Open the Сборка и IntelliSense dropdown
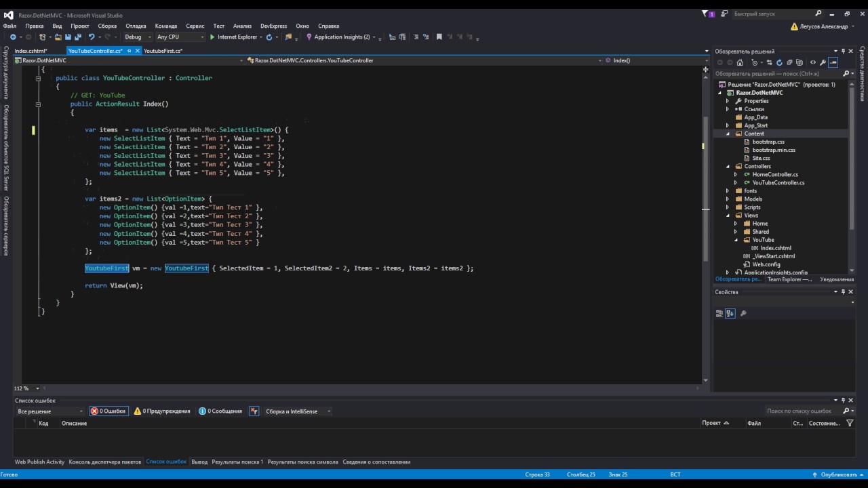Screen dimensions: 868x488 point(298,411)
